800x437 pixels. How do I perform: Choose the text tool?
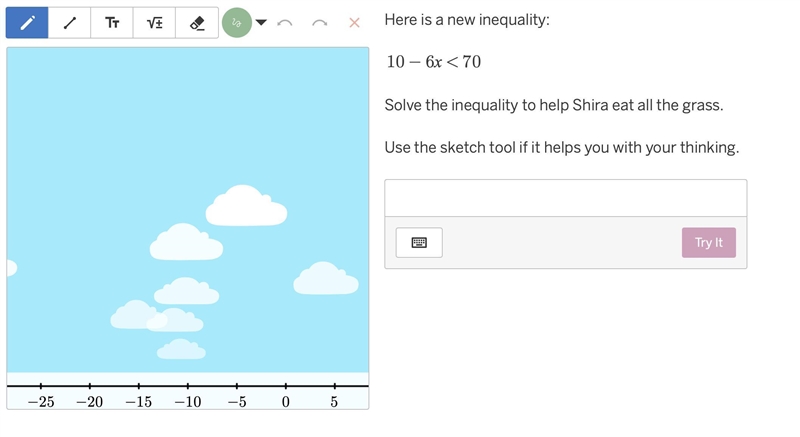112,22
